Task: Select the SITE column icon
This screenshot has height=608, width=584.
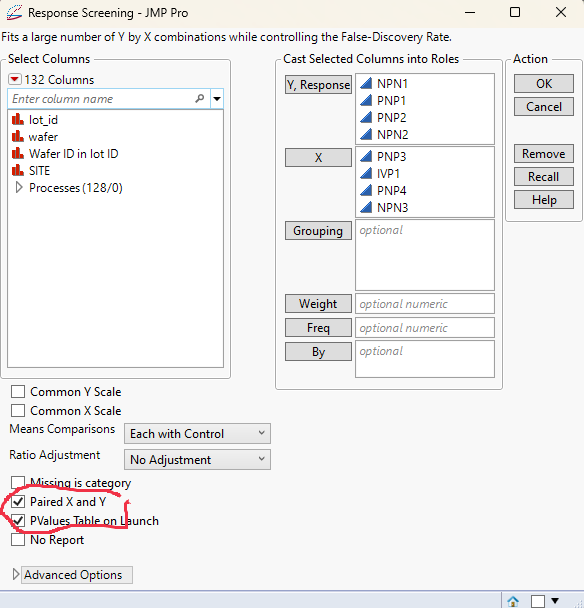Action: click(x=18, y=170)
